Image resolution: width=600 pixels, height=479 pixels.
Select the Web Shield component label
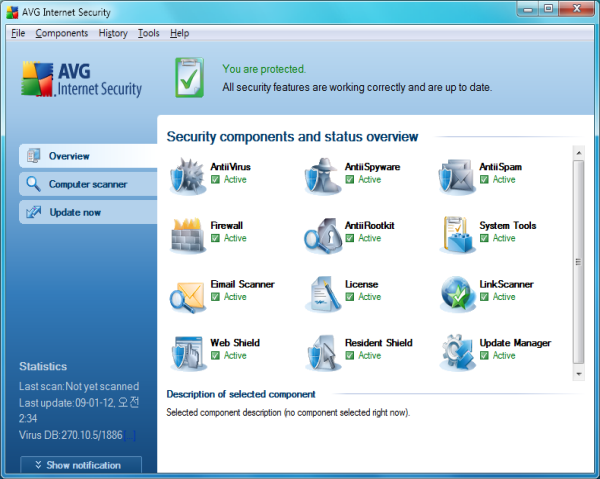point(235,343)
